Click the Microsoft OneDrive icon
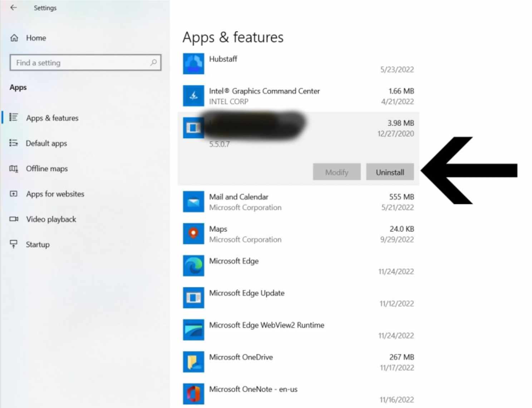 point(193,362)
